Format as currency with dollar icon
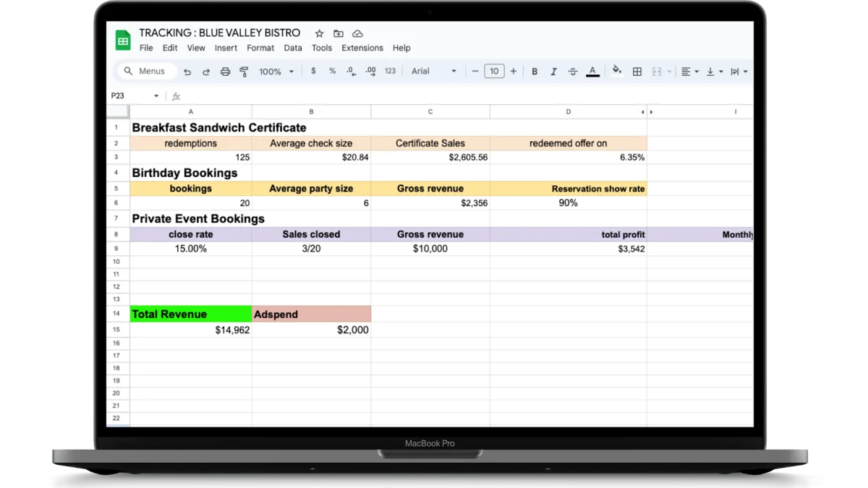Viewport: 868px width, 488px height. click(313, 71)
